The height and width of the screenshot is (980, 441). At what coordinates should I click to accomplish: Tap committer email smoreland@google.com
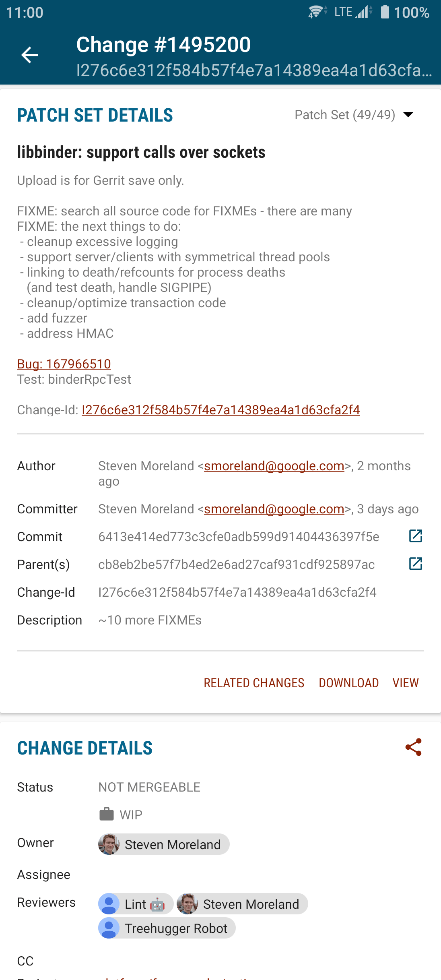point(274,509)
